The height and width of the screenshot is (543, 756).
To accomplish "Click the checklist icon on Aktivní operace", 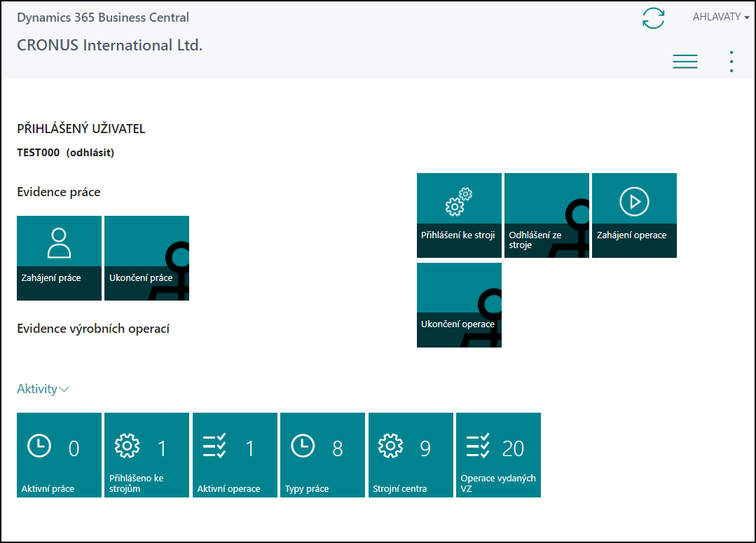I will (214, 446).
